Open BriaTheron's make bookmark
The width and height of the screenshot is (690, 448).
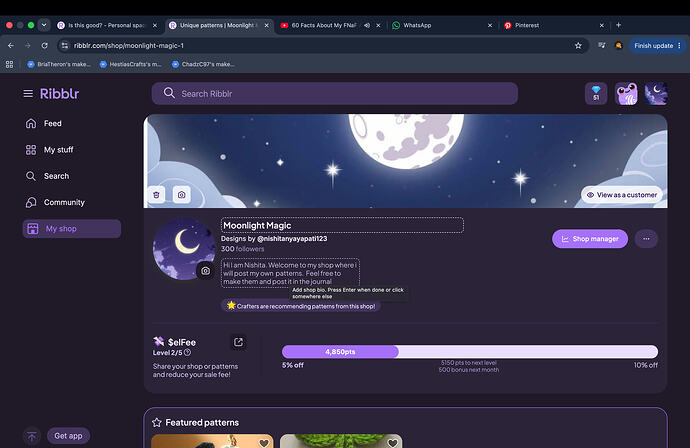[x=59, y=64]
